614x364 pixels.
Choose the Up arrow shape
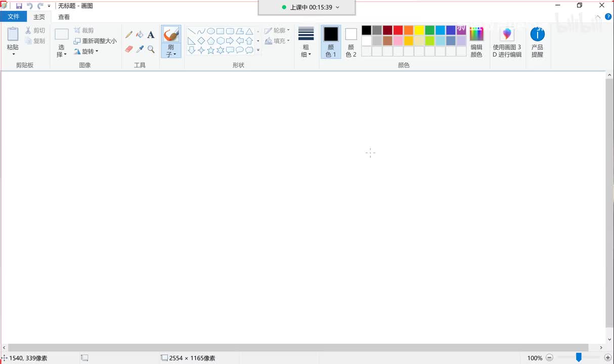coord(249,41)
